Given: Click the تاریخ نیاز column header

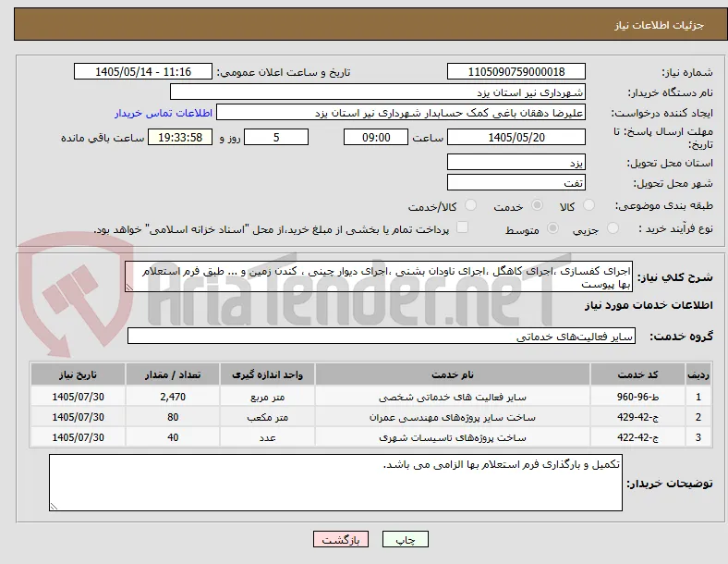Looking at the screenshot, I should click(78, 374).
